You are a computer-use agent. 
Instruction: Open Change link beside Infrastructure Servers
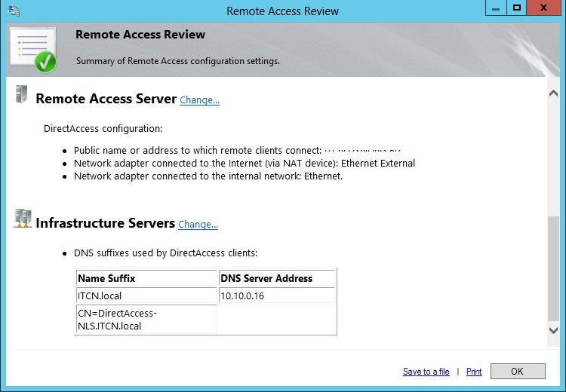[x=198, y=225]
